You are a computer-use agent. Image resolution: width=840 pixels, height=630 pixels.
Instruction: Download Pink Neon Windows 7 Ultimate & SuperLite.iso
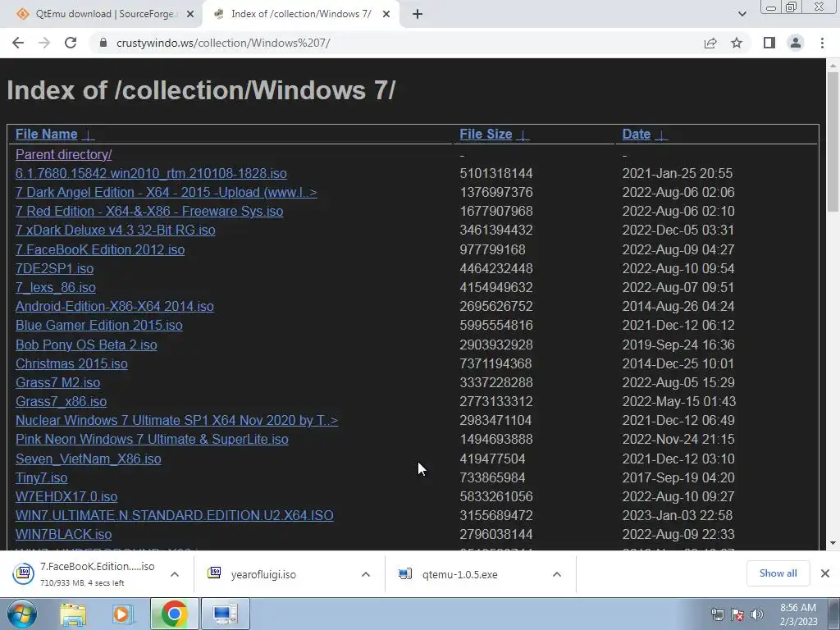tap(152, 440)
